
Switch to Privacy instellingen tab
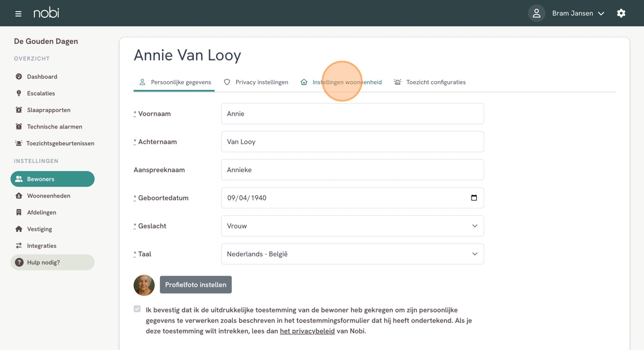coord(256,82)
